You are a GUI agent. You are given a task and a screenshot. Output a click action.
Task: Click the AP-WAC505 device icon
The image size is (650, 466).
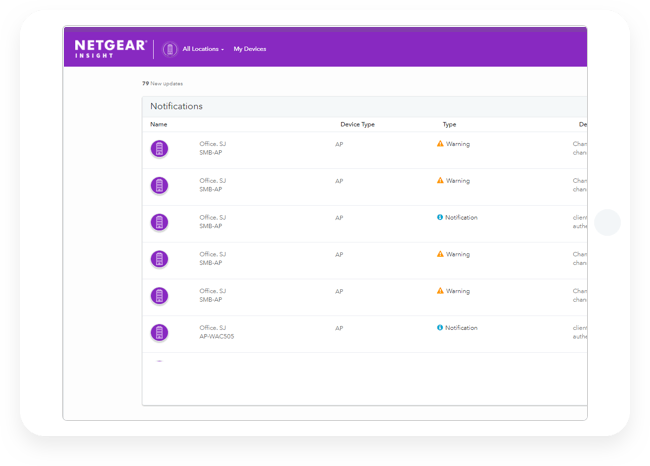tap(159, 332)
